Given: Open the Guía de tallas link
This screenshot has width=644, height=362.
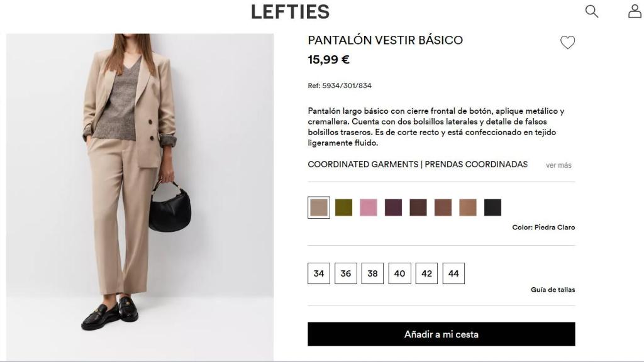Looking at the screenshot, I should [552, 290].
